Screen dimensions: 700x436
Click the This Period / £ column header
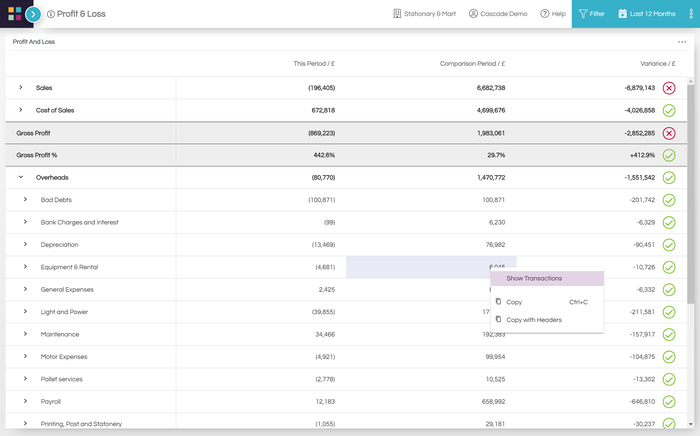314,64
